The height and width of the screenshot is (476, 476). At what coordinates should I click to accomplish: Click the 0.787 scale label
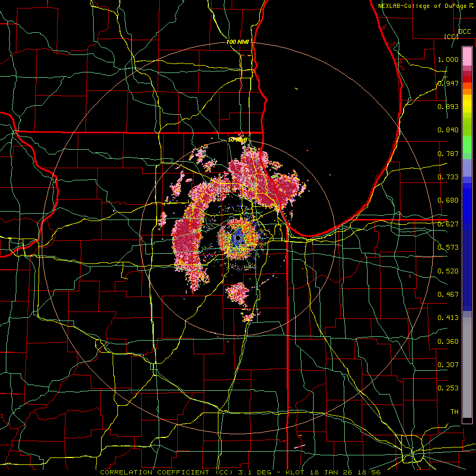coord(448,153)
